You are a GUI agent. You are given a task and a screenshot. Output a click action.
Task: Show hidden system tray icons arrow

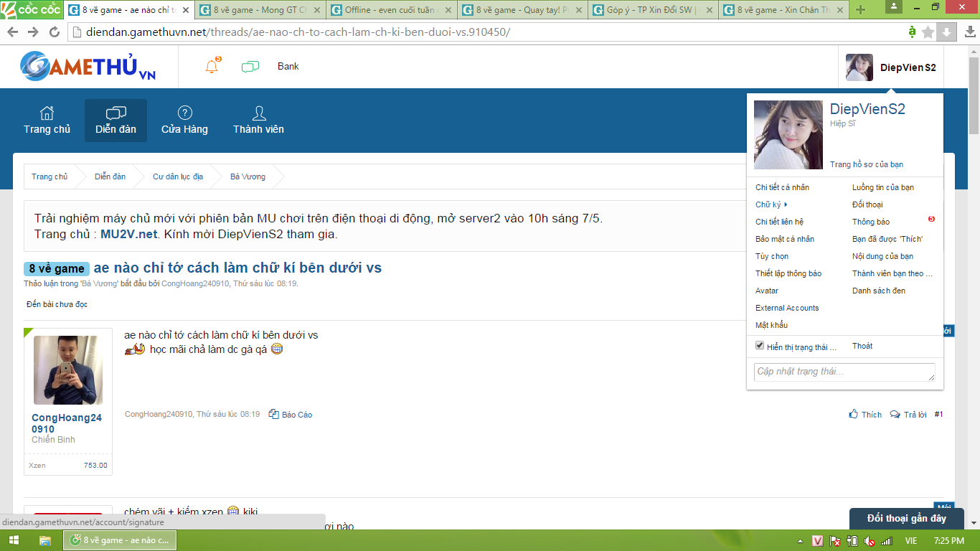[801, 541]
